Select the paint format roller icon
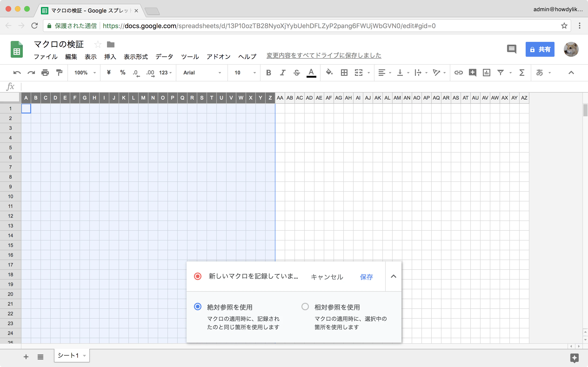Image resolution: width=588 pixels, height=367 pixels. (x=59, y=73)
